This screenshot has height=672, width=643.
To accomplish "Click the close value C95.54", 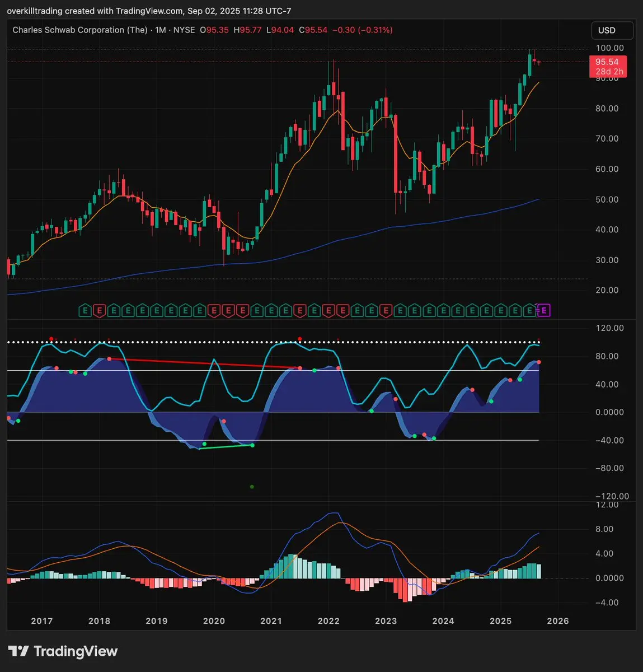I will pos(313,30).
